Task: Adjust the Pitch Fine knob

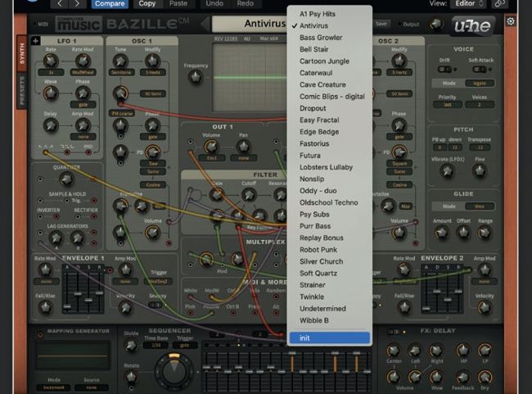Action: coord(480,170)
